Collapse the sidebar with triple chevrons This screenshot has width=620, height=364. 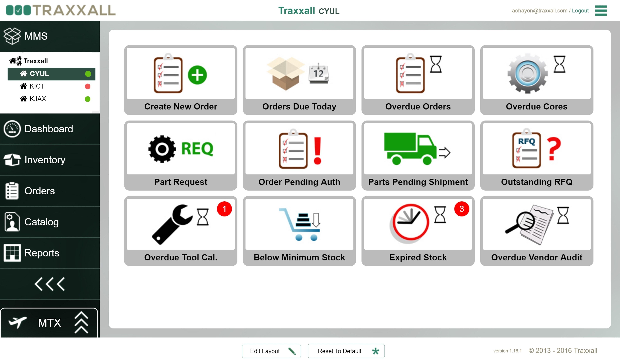point(50,284)
